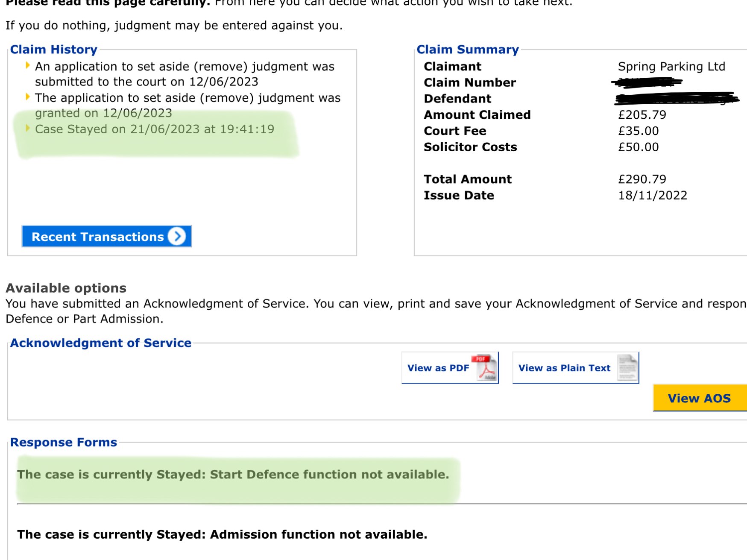The height and width of the screenshot is (560, 747).
Task: Click the Acknowledgment of Service heading
Action: click(x=101, y=343)
